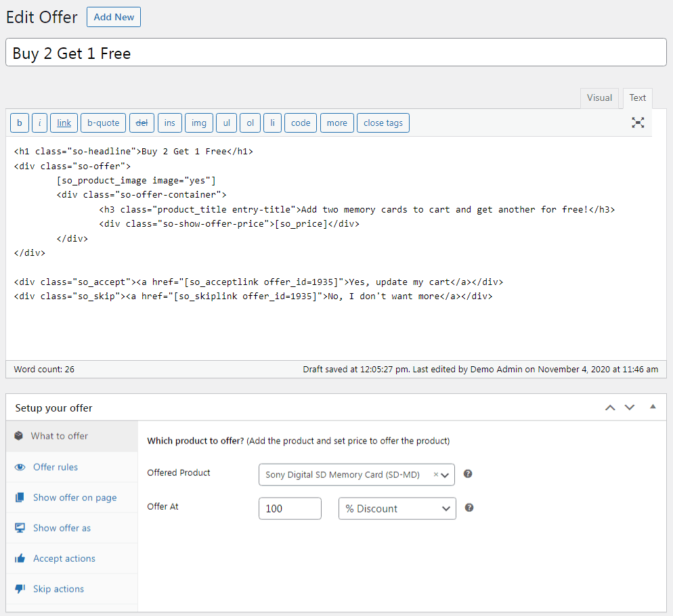This screenshot has height=616, width=673.
Task: Open the What to offer section
Action: tap(72, 436)
